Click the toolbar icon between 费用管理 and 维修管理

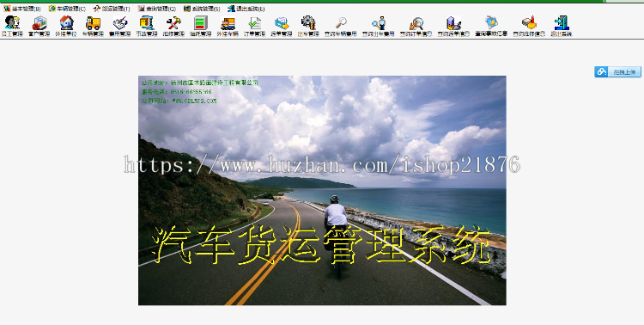[x=147, y=27]
